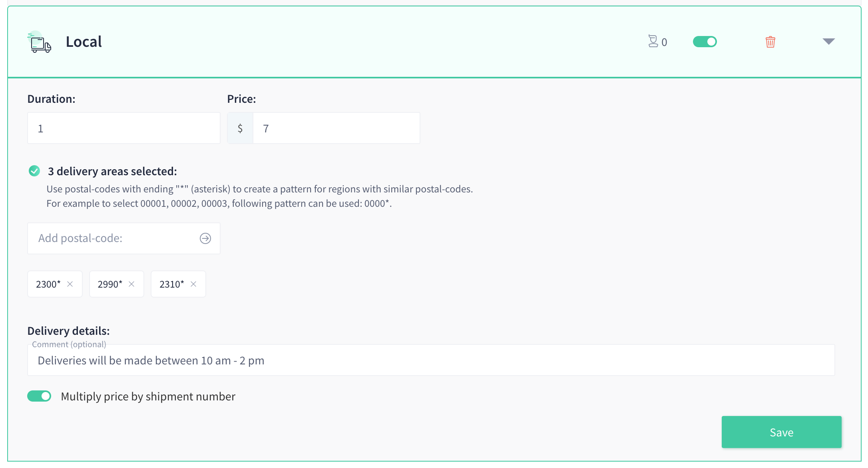Collapse the Local section with the arrow
Image resolution: width=868 pixels, height=468 pixels.
pos(829,42)
